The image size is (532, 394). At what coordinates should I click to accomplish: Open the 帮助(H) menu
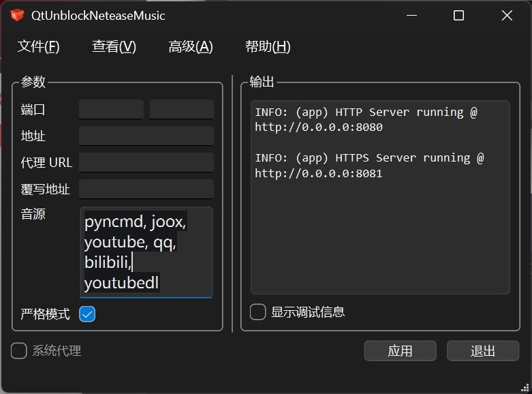coord(268,46)
